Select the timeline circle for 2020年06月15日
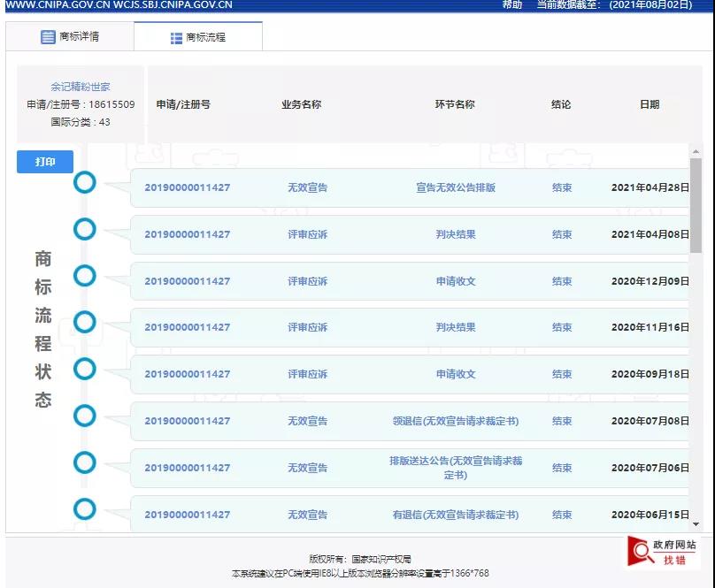Image resolution: width=715 pixels, height=588 pixels. pyautogui.click(x=85, y=509)
